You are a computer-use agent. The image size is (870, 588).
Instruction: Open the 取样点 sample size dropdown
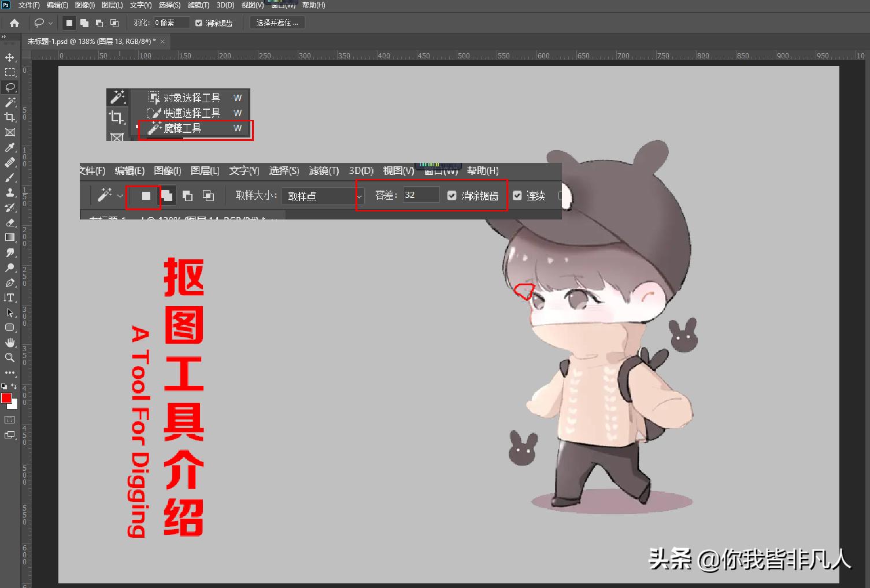pyautogui.click(x=322, y=196)
